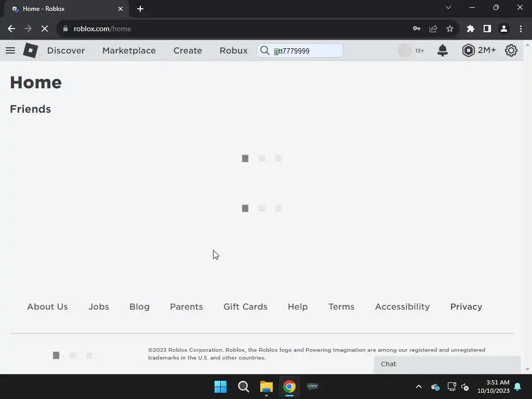The width and height of the screenshot is (532, 399).
Task: Click the browser forward arrow
Action: point(28,29)
